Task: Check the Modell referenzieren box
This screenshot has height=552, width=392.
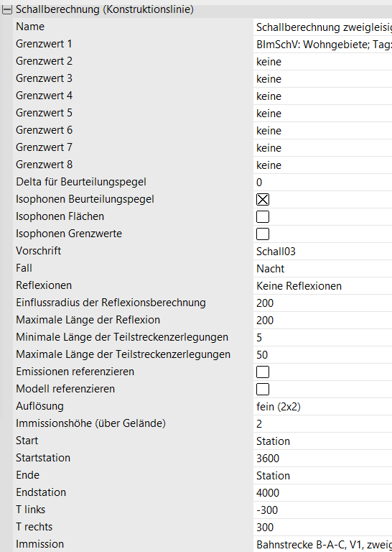Action: pos(263,390)
